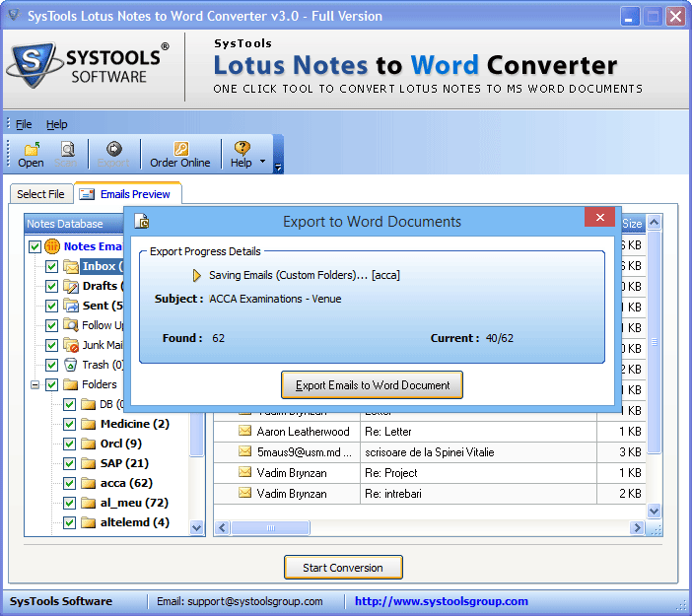The image size is (692, 616).
Task: Toggle the acca (62) folder checkbox
Action: pos(70,483)
